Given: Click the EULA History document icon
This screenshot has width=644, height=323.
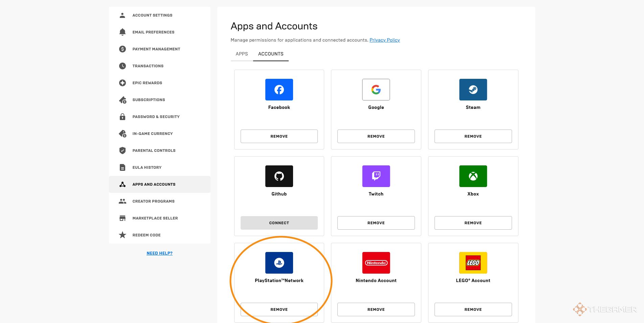Looking at the screenshot, I should pos(123,167).
